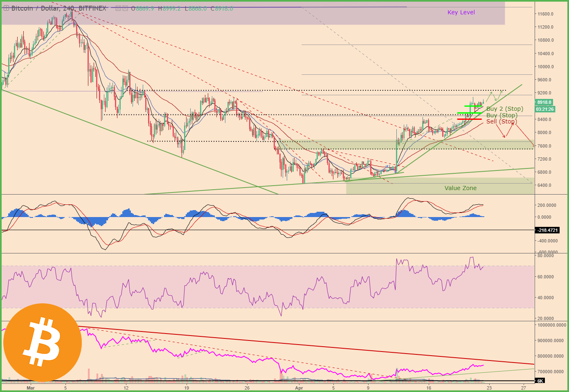Click the Sell (Stop) label

click(x=502, y=121)
